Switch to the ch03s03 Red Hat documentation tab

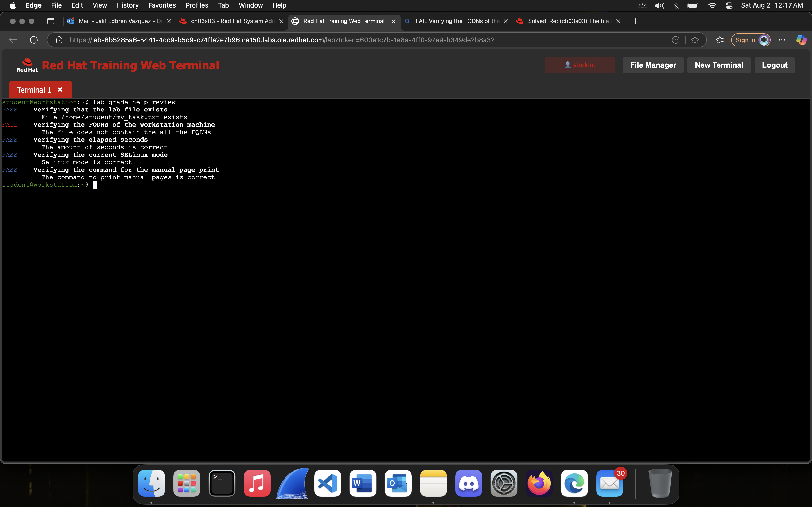click(231, 21)
